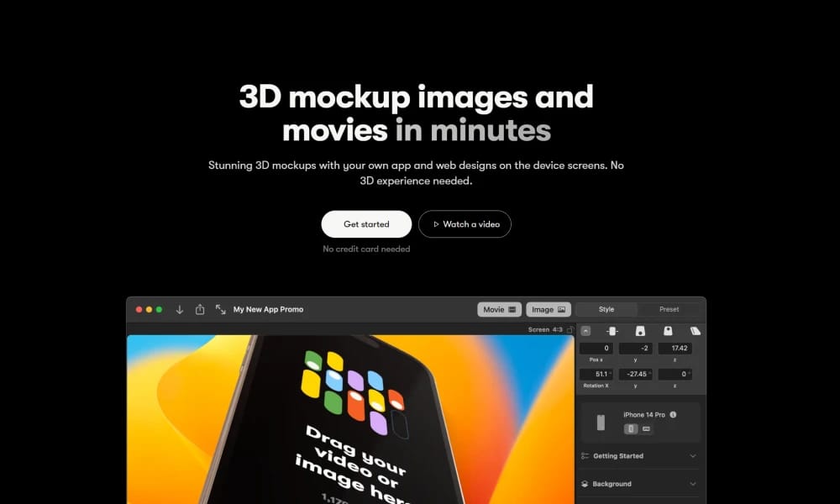Click the iPhone 14 Pro device name
Image resolution: width=840 pixels, height=504 pixels.
coord(644,415)
